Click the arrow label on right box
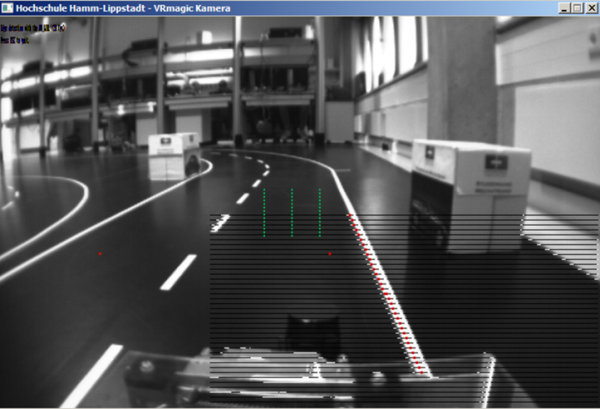Viewport: 600px width, 409px height. pyautogui.click(x=495, y=161)
